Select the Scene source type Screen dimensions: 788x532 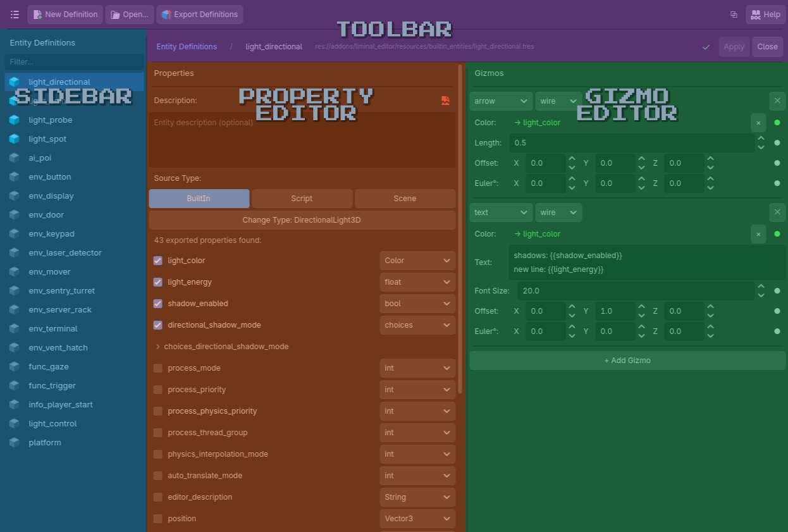pyautogui.click(x=405, y=199)
